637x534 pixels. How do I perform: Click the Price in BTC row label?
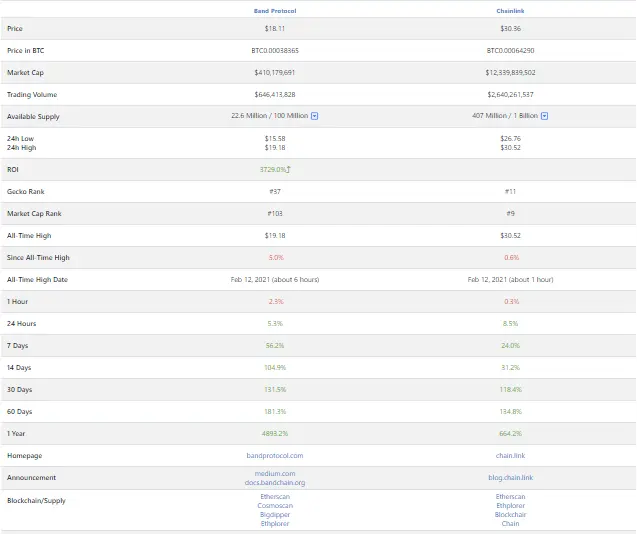click(26, 50)
